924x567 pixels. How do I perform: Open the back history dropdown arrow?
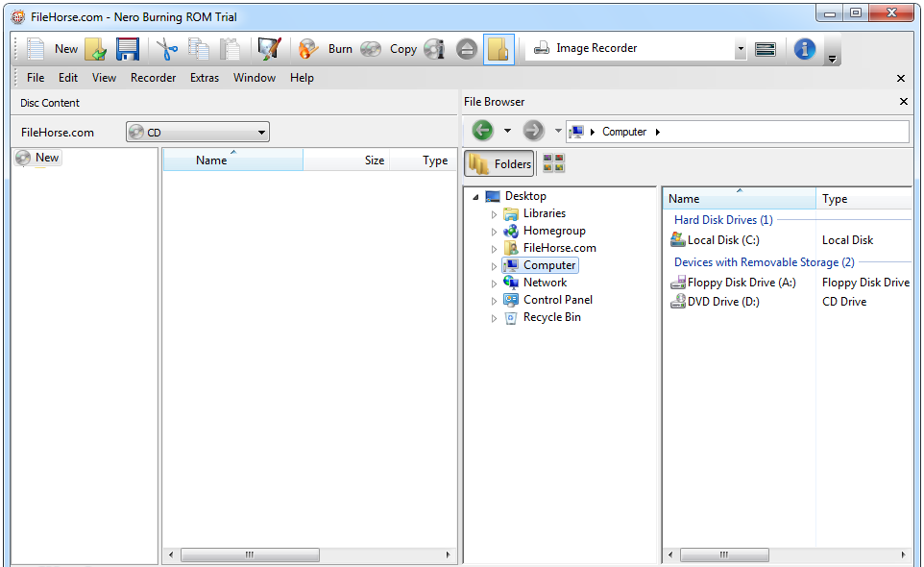pyautogui.click(x=507, y=131)
